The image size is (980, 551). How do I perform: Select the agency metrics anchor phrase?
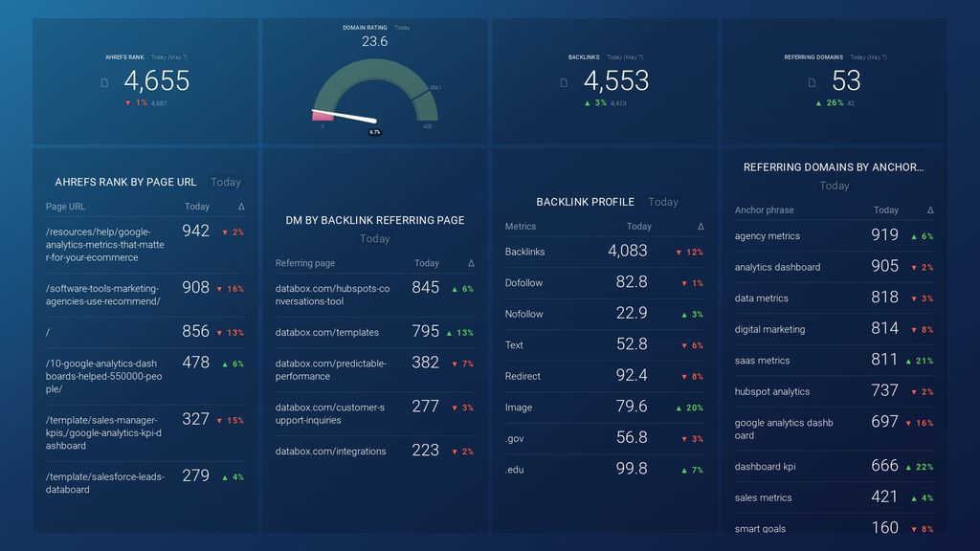(767, 236)
